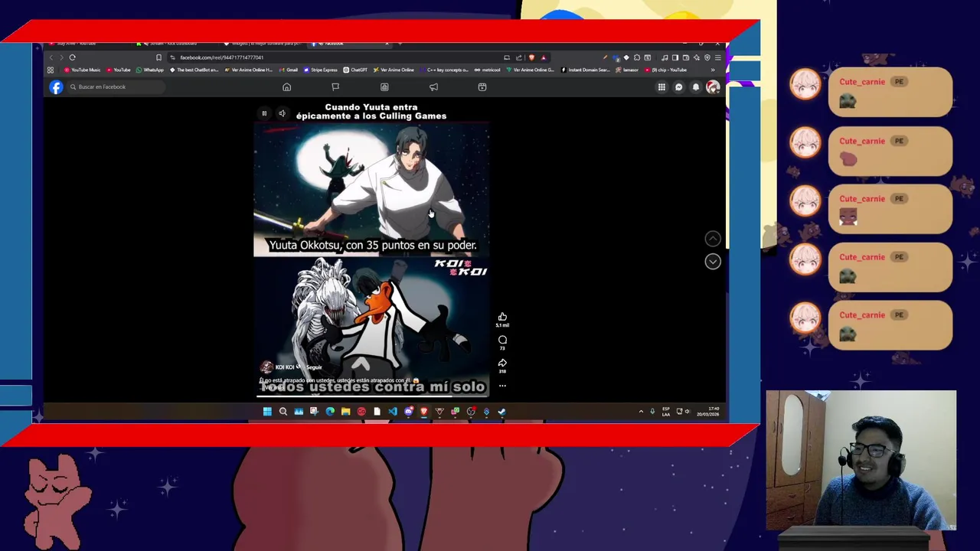Mute the reel audio

[282, 113]
